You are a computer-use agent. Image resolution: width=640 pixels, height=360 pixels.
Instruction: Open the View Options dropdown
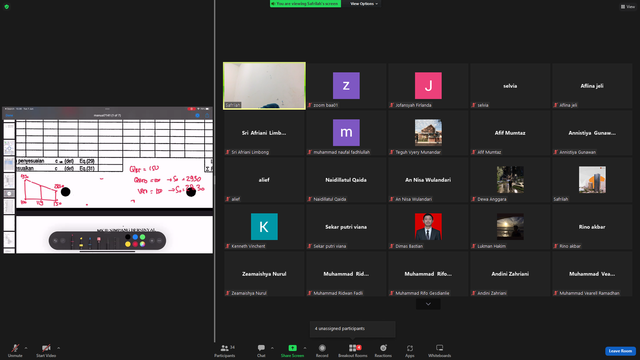click(364, 4)
